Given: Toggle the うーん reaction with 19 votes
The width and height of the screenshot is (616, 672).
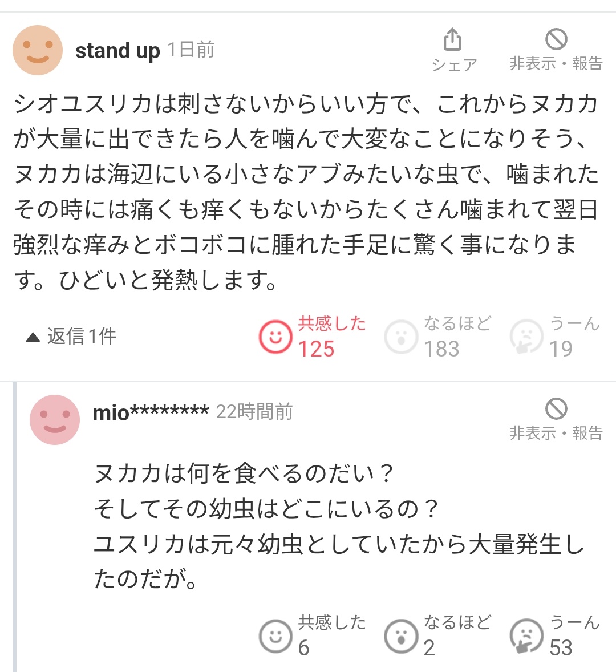Looking at the screenshot, I should tap(526, 337).
